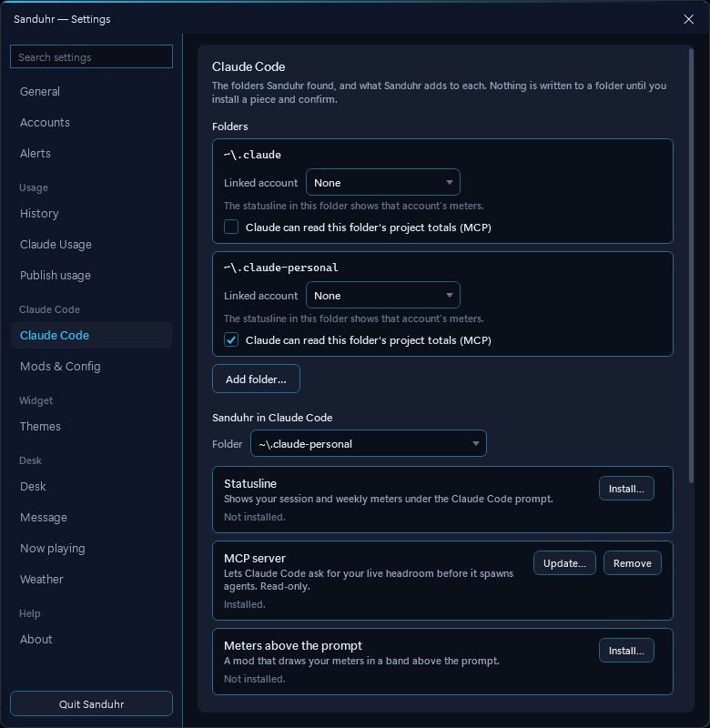Click "Not installed." under Meters above the prompt
710x728 pixels.
point(255,679)
